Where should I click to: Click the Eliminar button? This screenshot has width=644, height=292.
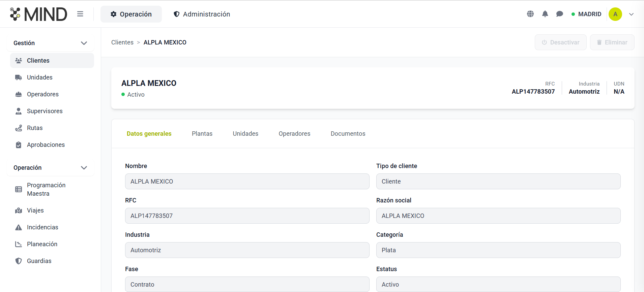(x=612, y=42)
